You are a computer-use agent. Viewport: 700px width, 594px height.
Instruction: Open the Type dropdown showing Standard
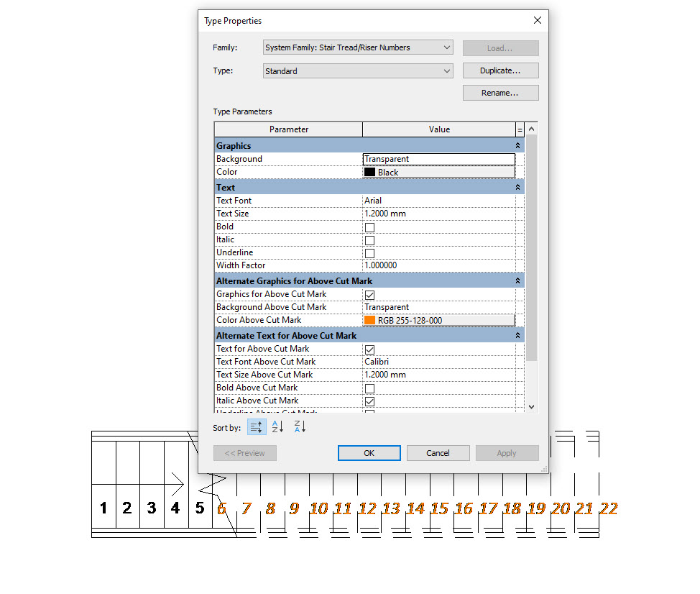tap(448, 70)
